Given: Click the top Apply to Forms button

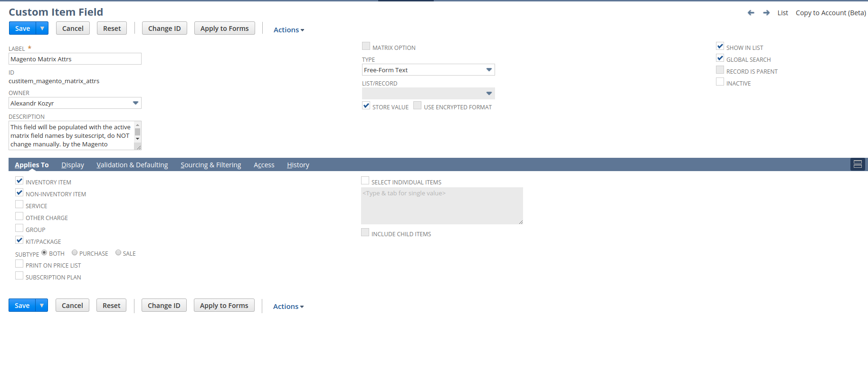Looking at the screenshot, I should [x=225, y=29].
